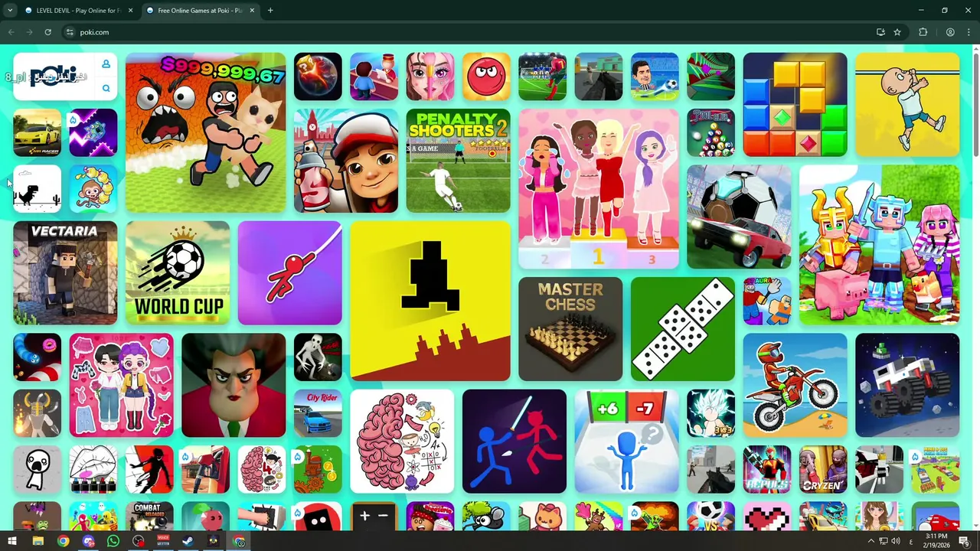The width and height of the screenshot is (980, 551).
Task: Open the stickman sword duel game
Action: pyautogui.click(x=514, y=442)
